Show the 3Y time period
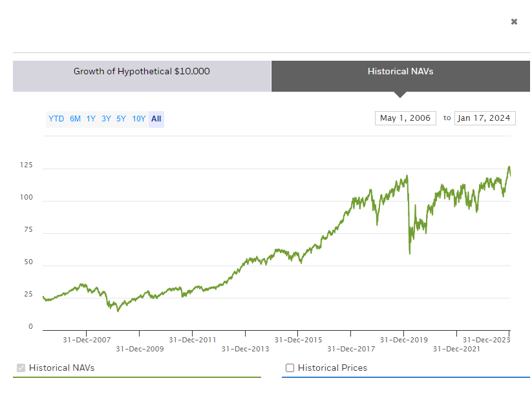This screenshot has height=396, width=532. pos(106,119)
